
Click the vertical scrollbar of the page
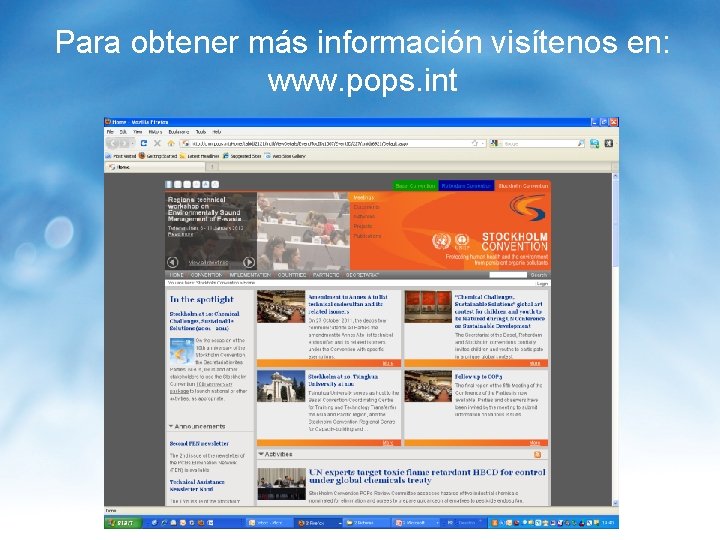615,340
